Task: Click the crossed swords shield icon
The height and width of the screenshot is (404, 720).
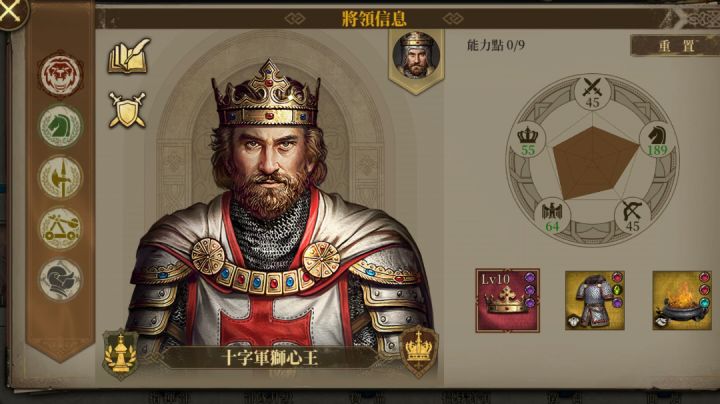Action: tap(127, 110)
